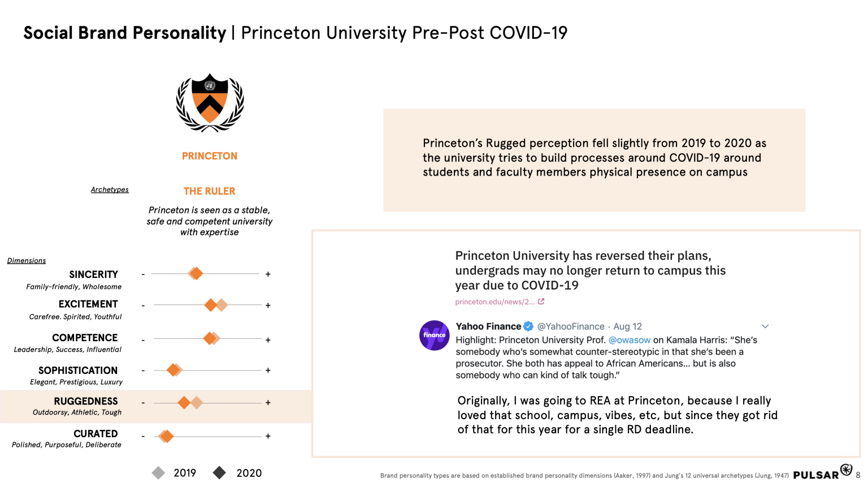Image resolution: width=868 pixels, height=488 pixels.
Task: Click the Princeton shield crest logo
Action: 210,103
